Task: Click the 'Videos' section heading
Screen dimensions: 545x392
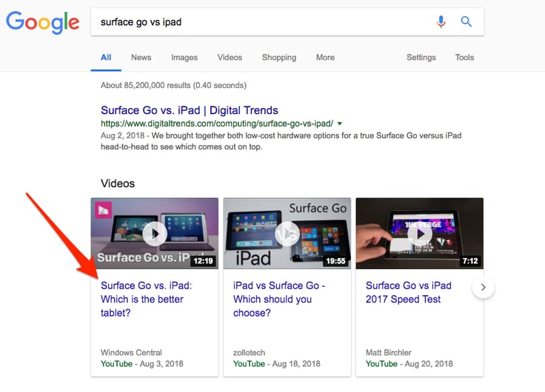Action: (118, 183)
